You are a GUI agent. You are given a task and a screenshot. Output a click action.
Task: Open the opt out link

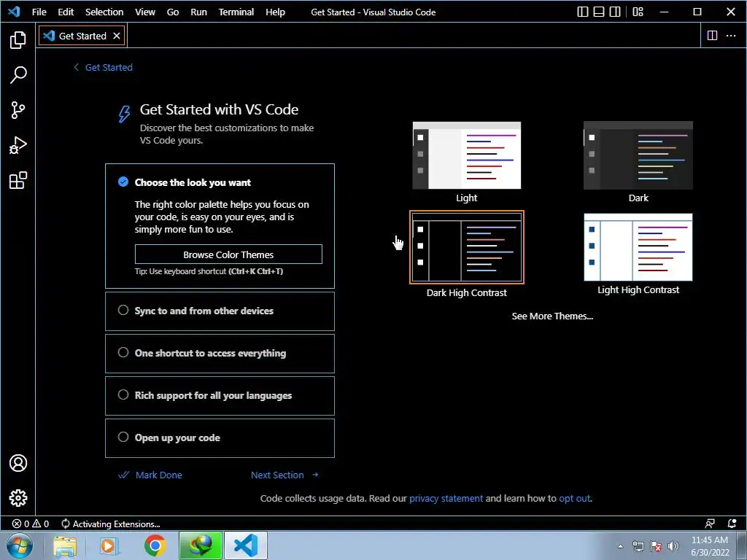(575, 499)
